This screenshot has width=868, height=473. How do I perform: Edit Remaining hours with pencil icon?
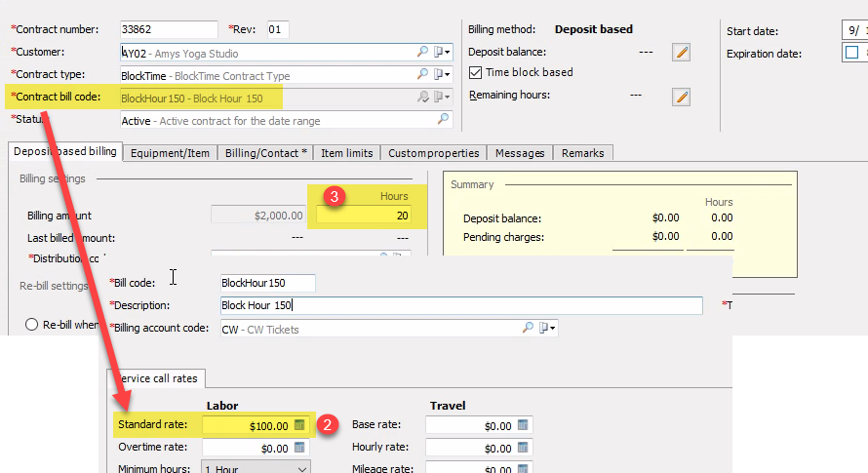pyautogui.click(x=681, y=97)
